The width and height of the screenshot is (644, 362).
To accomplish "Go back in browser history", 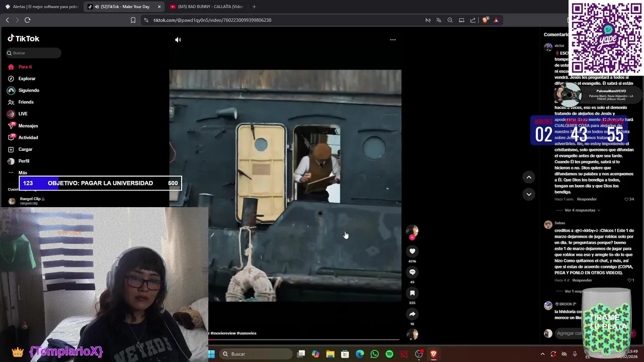I will click(7, 20).
